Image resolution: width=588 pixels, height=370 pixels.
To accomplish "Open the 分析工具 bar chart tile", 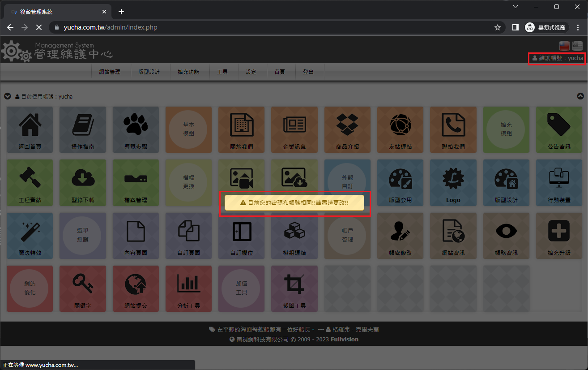I will (189, 289).
